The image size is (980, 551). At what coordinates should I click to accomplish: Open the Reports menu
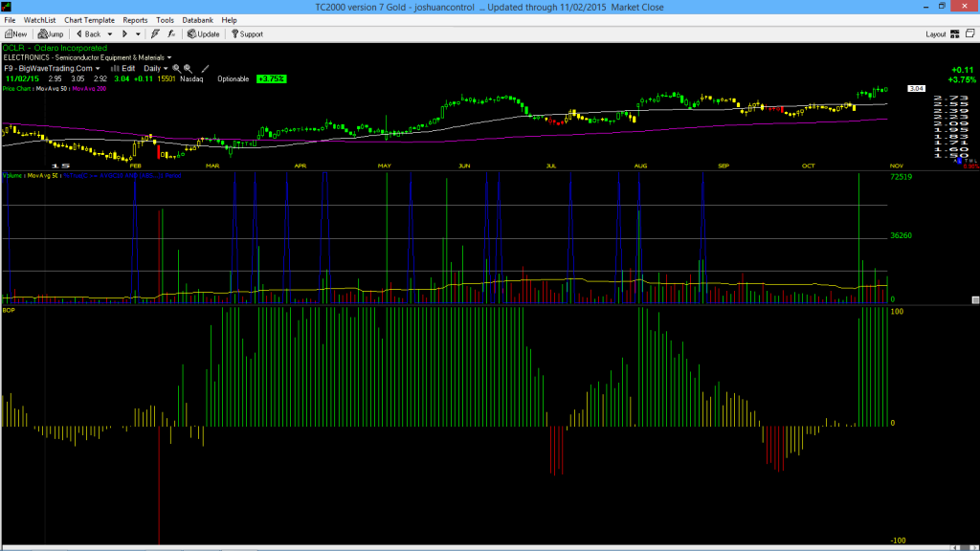135,20
